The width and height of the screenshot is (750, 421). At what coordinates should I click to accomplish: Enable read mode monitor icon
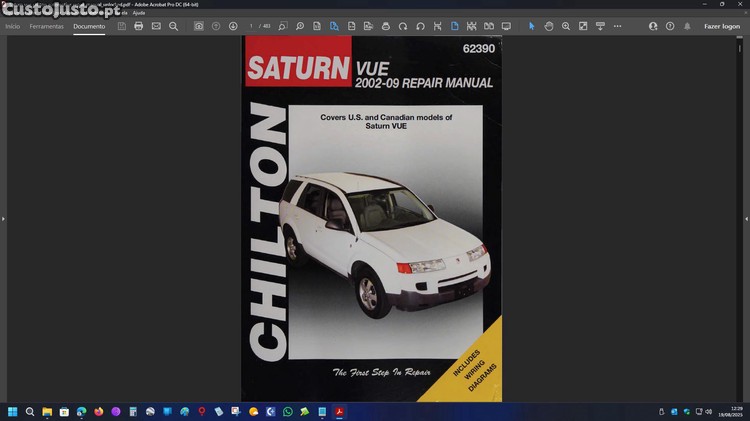506,26
